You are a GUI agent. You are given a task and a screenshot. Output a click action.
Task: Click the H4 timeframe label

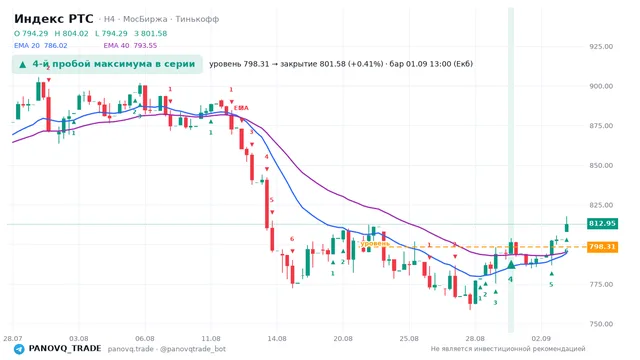tap(109, 19)
